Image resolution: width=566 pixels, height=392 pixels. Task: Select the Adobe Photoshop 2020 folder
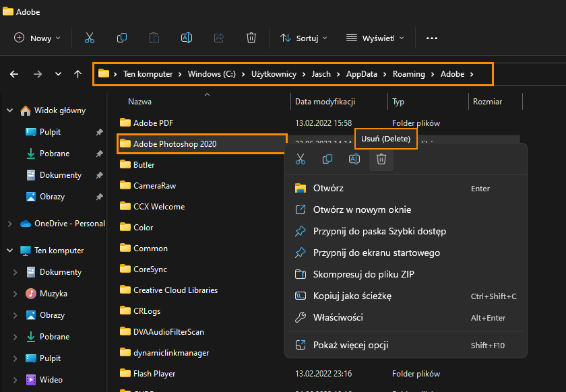pos(175,144)
